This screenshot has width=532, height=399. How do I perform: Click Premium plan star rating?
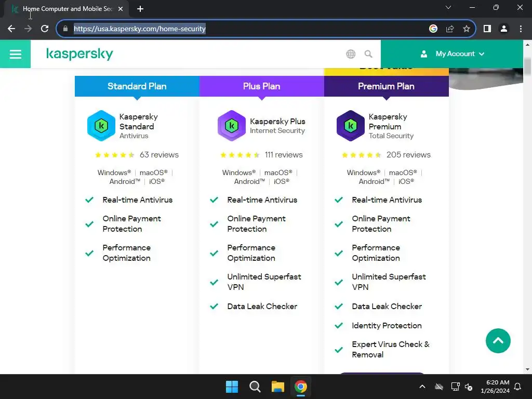tap(362, 155)
